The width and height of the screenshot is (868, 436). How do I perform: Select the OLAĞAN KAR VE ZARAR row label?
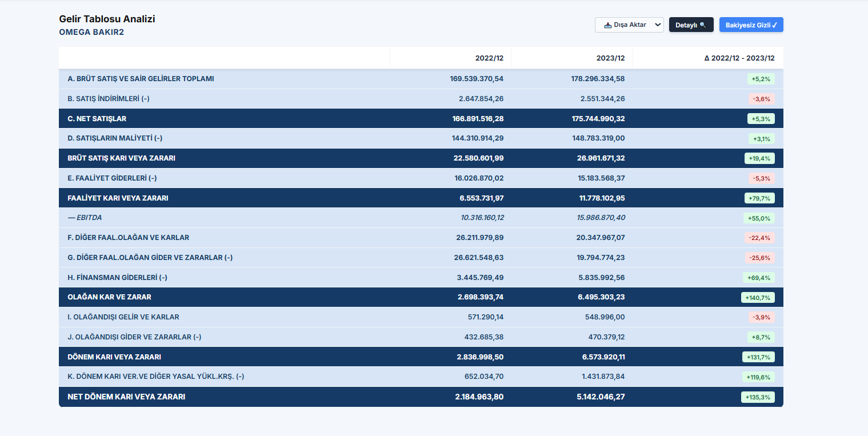point(109,297)
